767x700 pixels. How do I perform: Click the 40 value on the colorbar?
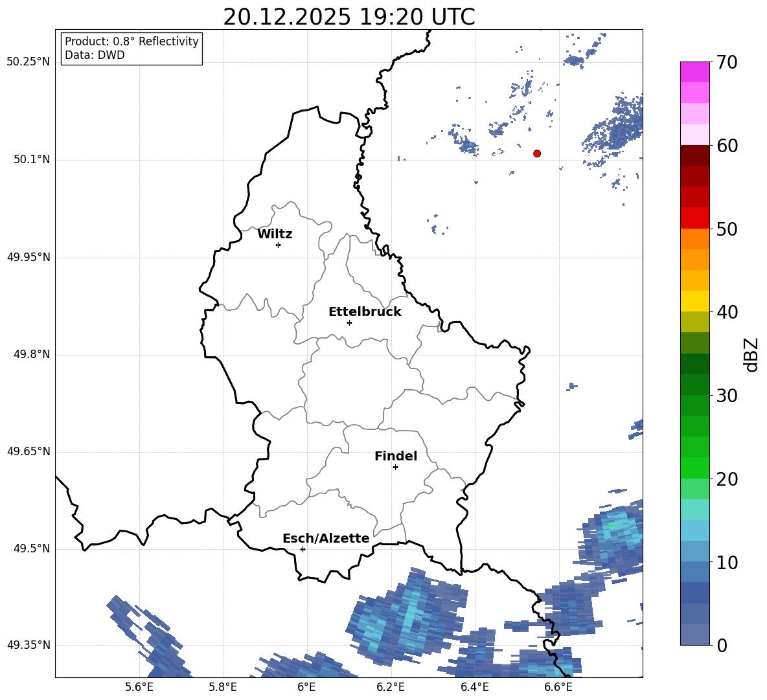pos(727,312)
